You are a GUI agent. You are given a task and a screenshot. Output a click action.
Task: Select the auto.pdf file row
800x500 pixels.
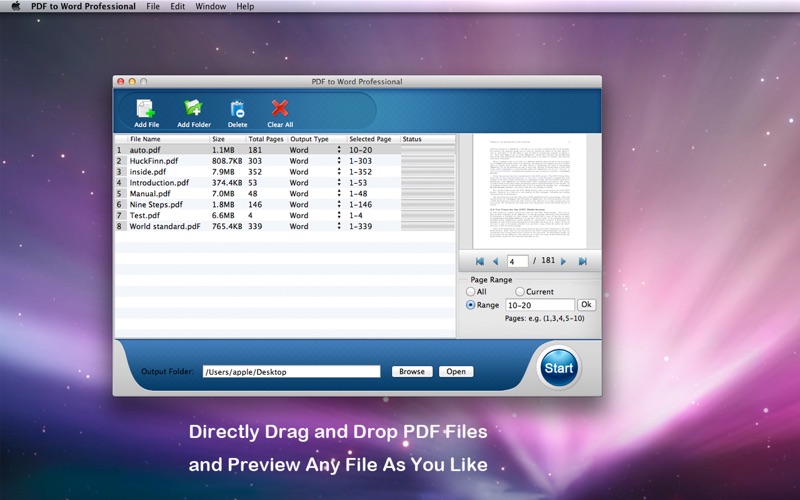pos(285,149)
